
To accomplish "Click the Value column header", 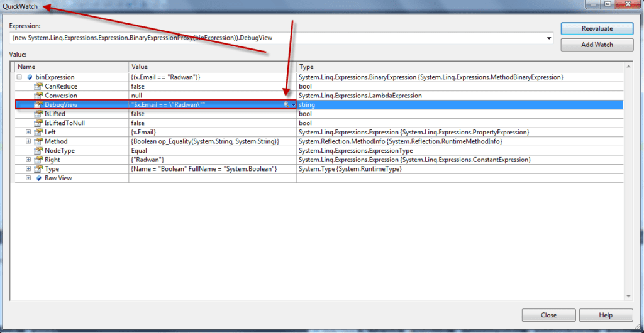I will click(x=212, y=67).
